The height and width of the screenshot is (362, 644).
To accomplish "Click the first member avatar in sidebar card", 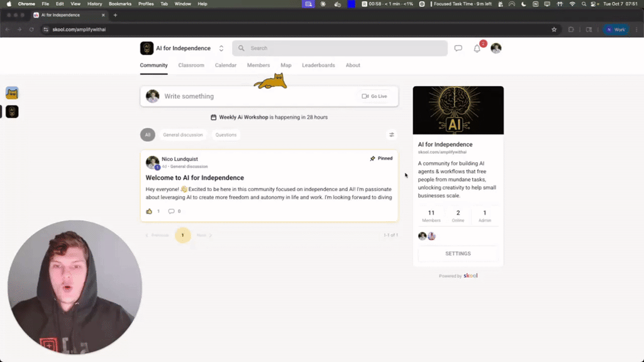I will click(422, 236).
